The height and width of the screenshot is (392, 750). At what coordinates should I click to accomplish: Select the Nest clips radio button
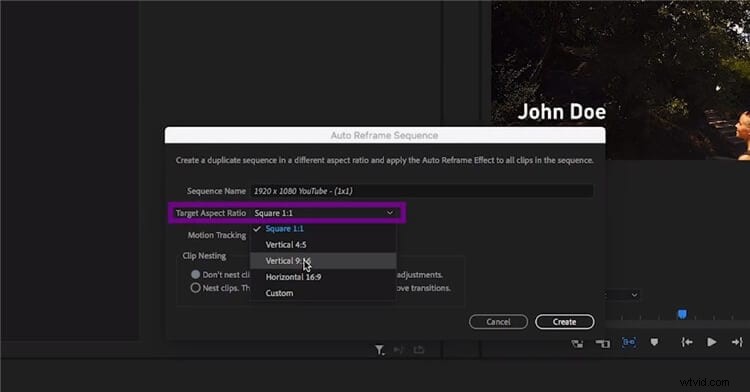196,288
